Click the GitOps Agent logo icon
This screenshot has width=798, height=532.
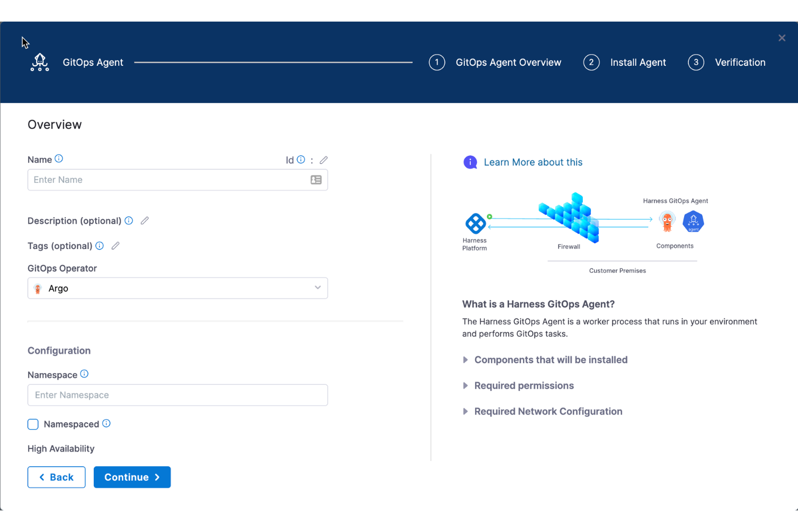[x=40, y=63]
